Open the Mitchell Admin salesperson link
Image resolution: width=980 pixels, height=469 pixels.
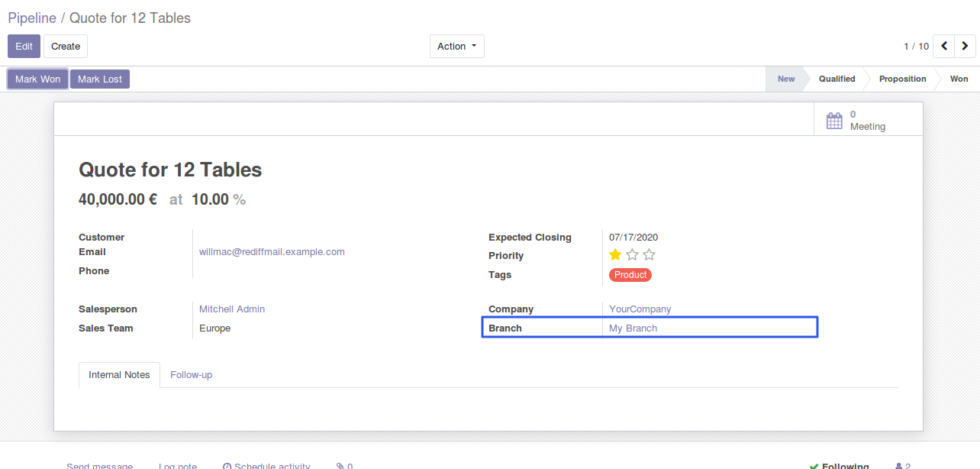point(232,309)
